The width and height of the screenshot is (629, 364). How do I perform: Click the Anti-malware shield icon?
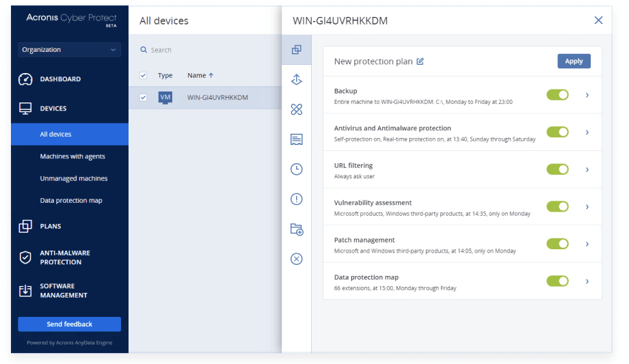[25, 257]
